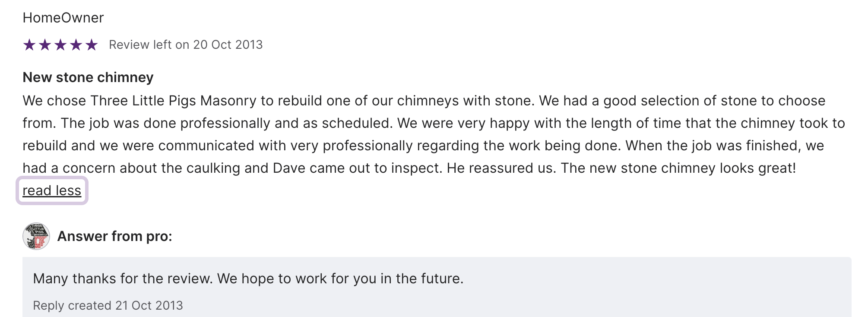Click the second purple rating star
The height and width of the screenshot is (317, 868).
45,45
